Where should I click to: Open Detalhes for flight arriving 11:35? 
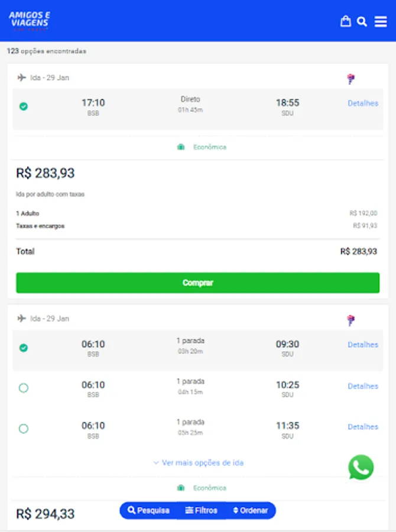pyautogui.click(x=362, y=427)
